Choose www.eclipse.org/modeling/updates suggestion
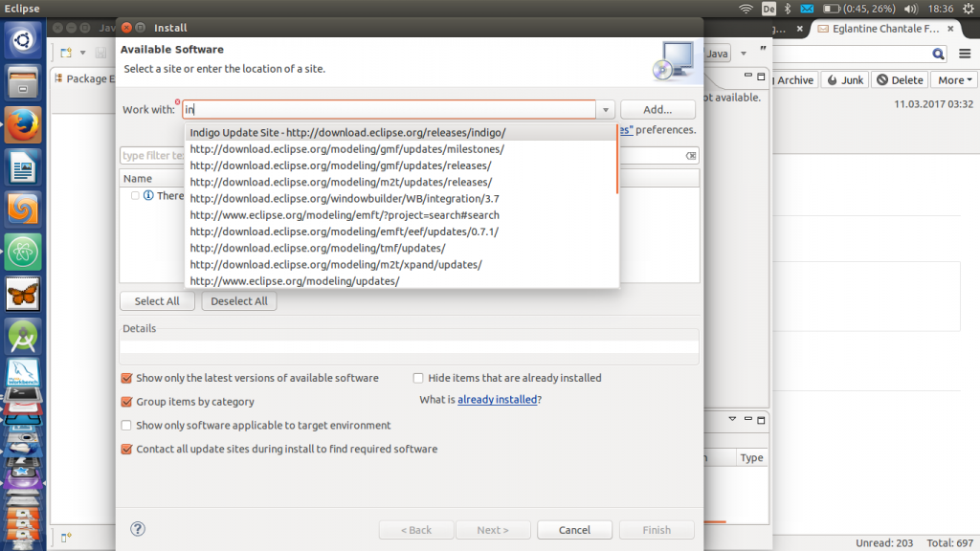The width and height of the screenshot is (980, 551). point(401,281)
